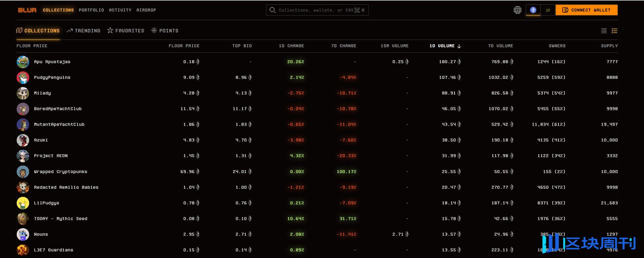
Task: Open the PudgyPenguins collection name
Action: (52, 77)
